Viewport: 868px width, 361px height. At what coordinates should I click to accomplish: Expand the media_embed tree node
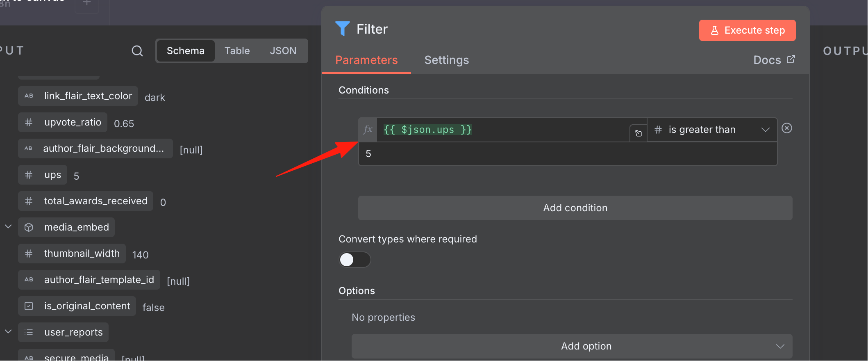coord(8,226)
